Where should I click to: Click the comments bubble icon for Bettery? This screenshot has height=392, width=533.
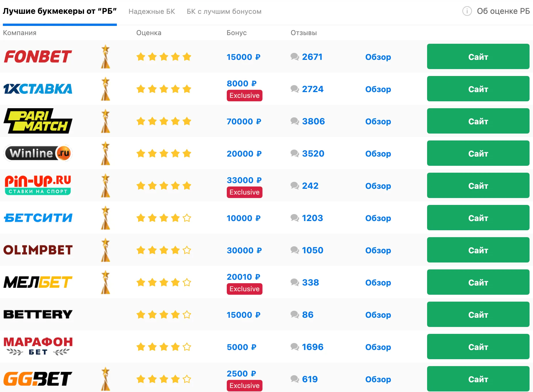click(x=295, y=315)
